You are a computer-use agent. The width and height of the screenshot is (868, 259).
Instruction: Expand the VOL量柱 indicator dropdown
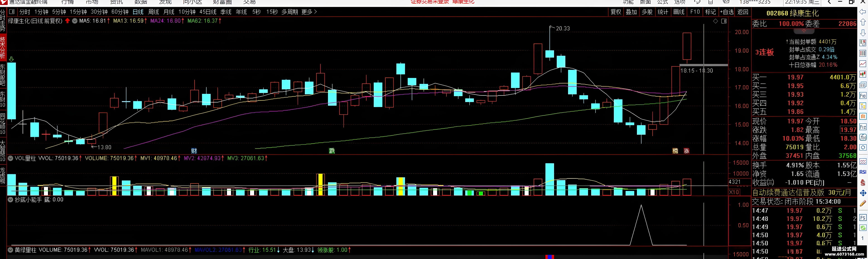tap(10, 158)
